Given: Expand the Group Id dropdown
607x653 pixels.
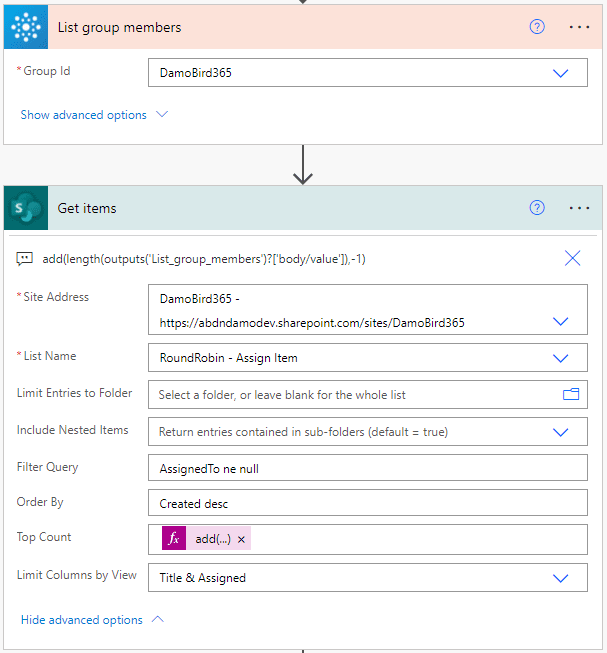Looking at the screenshot, I should (x=560, y=73).
